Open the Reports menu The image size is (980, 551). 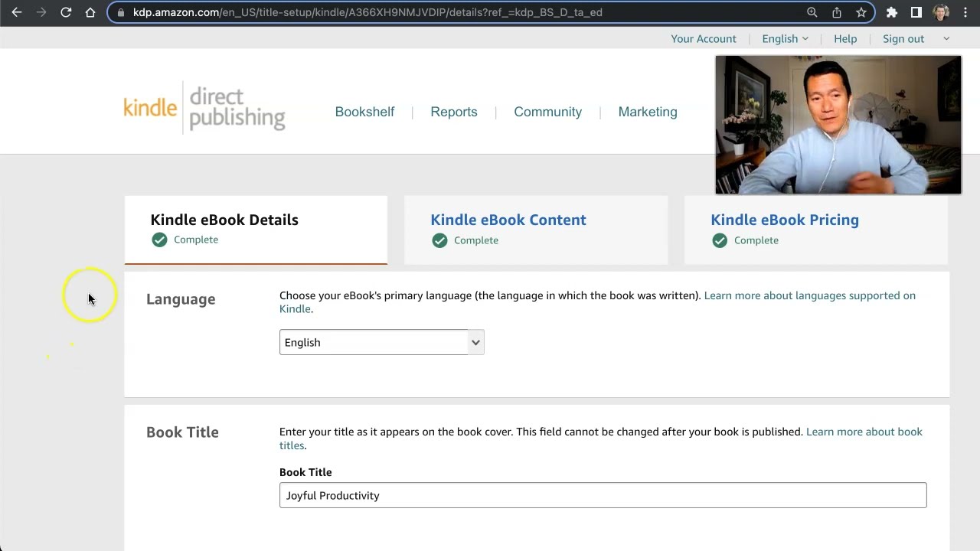point(454,112)
